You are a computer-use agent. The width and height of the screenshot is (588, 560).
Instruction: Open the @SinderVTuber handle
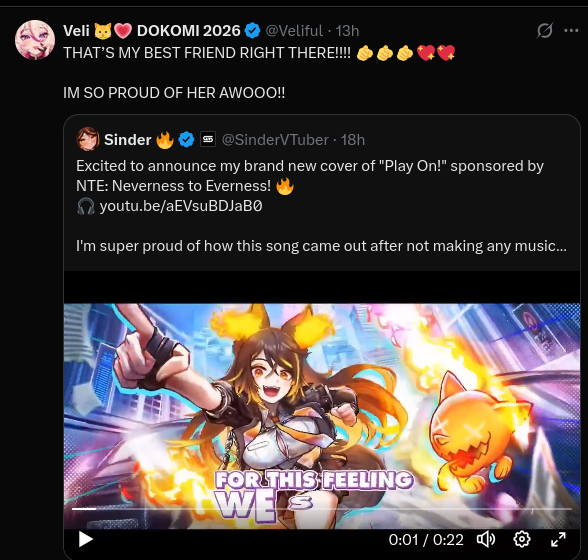[275, 140]
